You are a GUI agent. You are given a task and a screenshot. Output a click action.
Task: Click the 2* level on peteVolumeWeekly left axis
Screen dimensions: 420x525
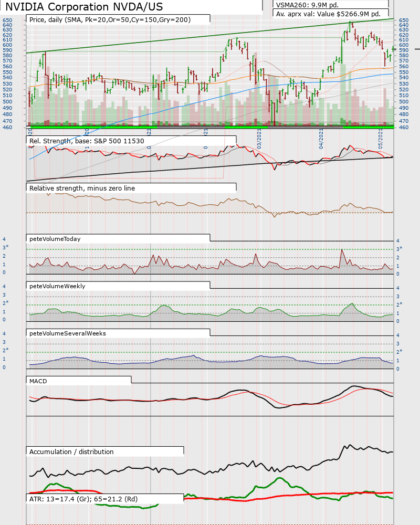(x=6, y=303)
